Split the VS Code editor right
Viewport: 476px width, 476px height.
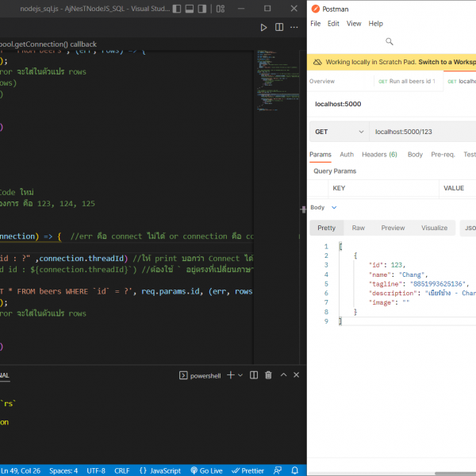278,27
